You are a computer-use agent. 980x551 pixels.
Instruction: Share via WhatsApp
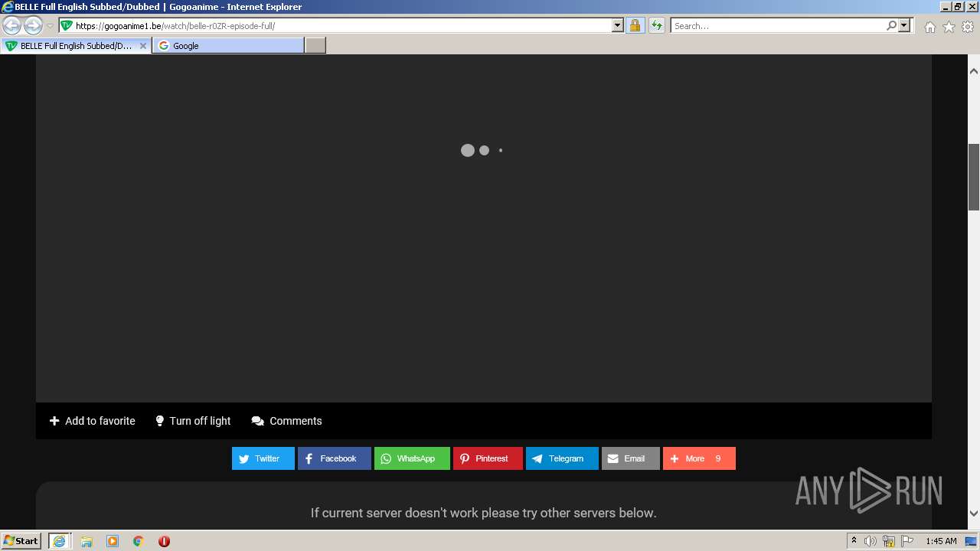(x=412, y=458)
